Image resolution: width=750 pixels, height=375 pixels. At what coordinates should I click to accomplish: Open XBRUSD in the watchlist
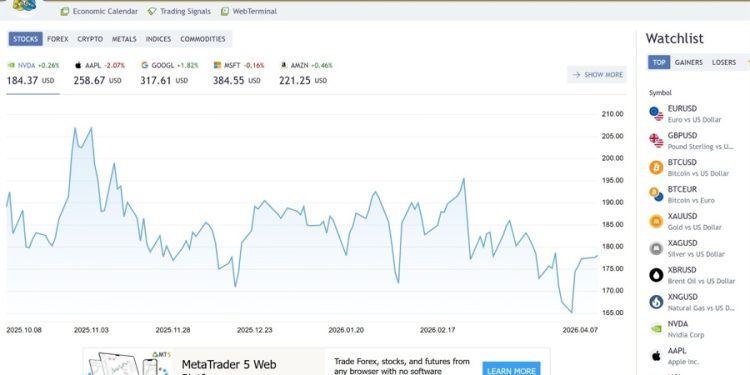(699, 275)
